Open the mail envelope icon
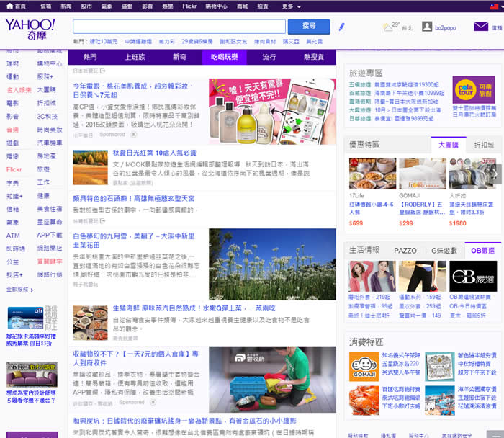Viewport: 504px width, 438px height. pyautogui.click(x=480, y=27)
